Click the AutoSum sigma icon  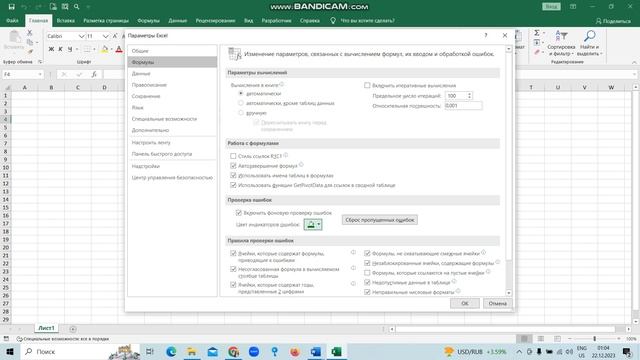click(x=537, y=33)
